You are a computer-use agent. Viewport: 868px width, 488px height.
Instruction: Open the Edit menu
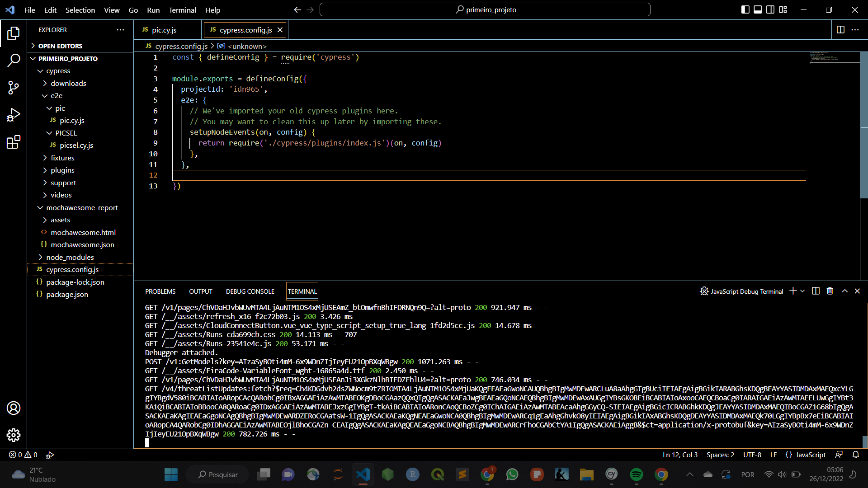click(x=50, y=10)
